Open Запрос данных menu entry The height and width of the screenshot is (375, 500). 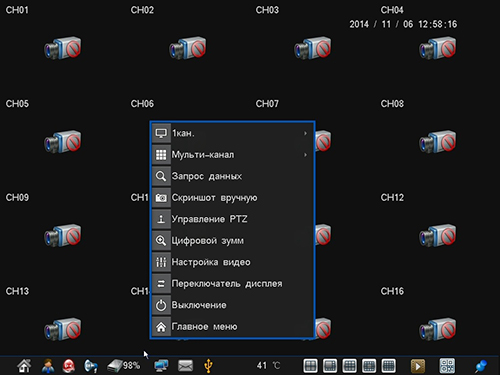[x=232, y=176]
